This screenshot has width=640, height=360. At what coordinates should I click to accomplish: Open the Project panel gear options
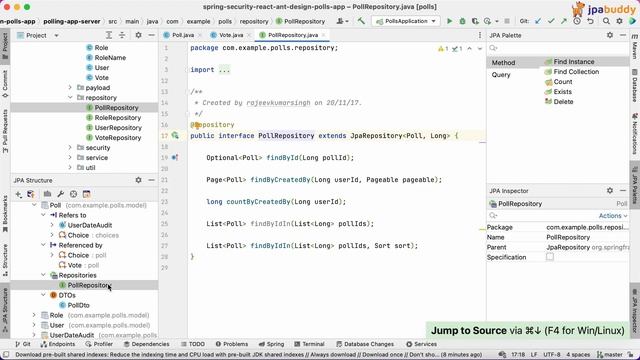coord(138,36)
